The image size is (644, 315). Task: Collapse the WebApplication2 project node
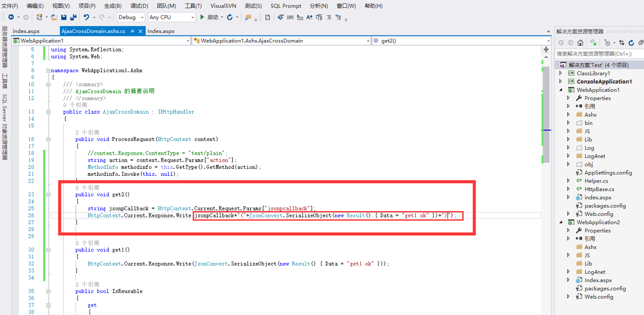pos(561,223)
